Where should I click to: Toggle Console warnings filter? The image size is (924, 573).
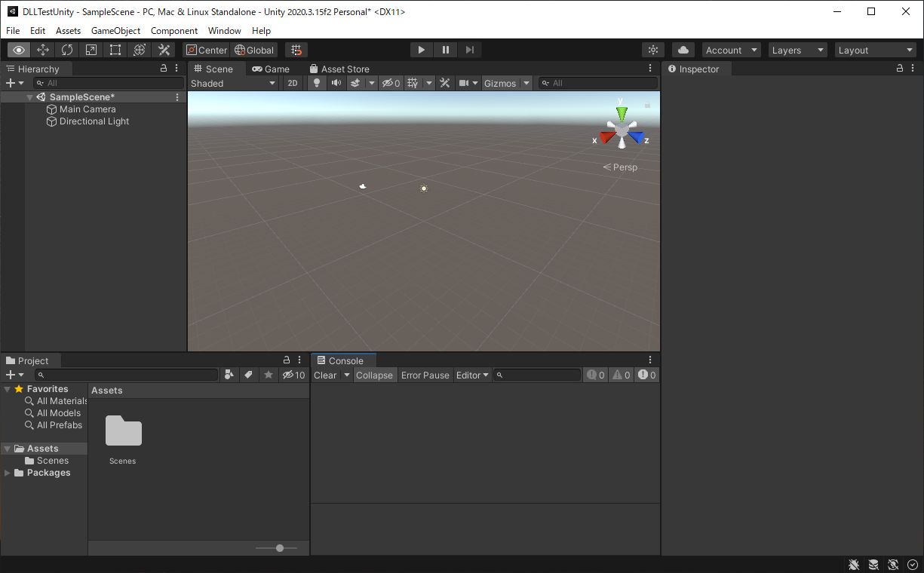(x=621, y=375)
